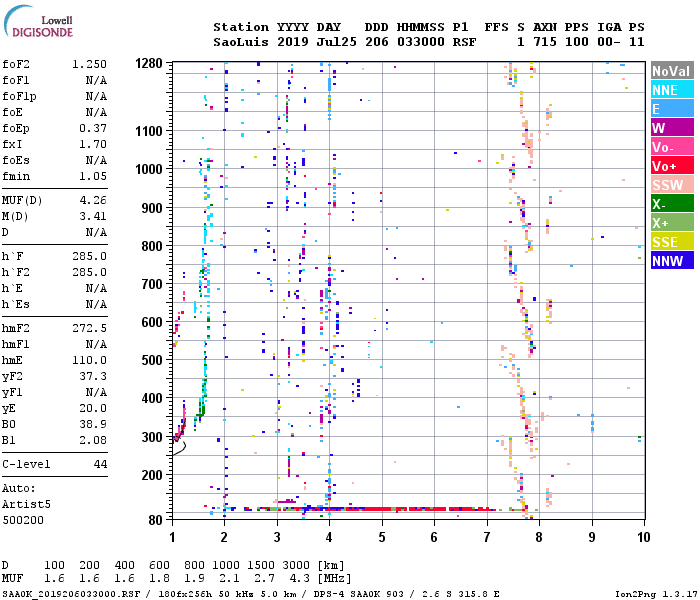Click the 4.3 MHz MUF table value
This screenshot has height=600, width=700.
pos(299,578)
